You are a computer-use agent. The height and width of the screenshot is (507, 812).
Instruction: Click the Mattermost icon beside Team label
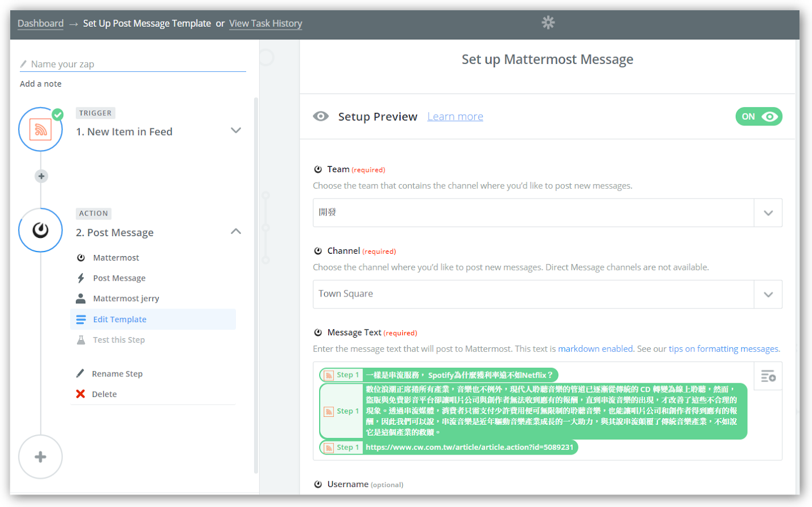[x=318, y=169]
